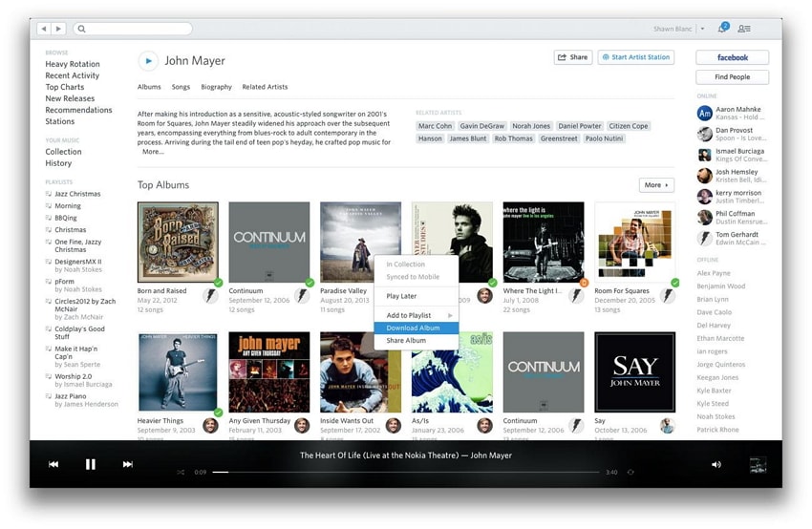Open the Coldplay's Good Stuff playlist

point(79,332)
